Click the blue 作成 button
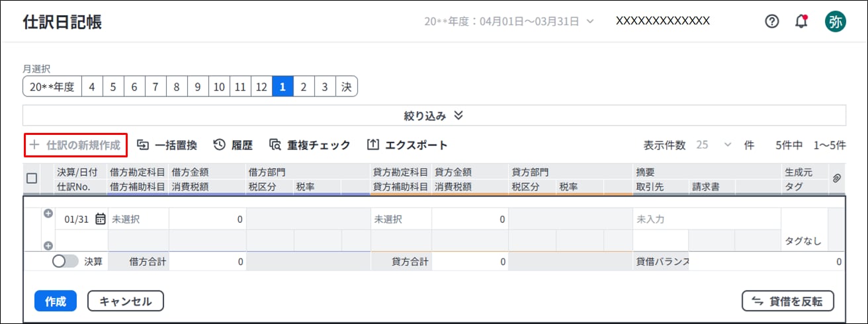The image size is (868, 324). [56, 302]
